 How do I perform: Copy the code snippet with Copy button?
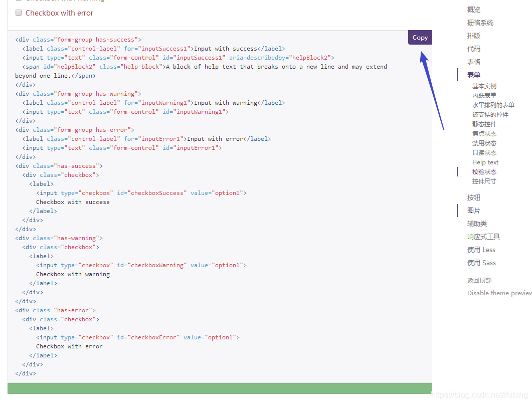420,38
